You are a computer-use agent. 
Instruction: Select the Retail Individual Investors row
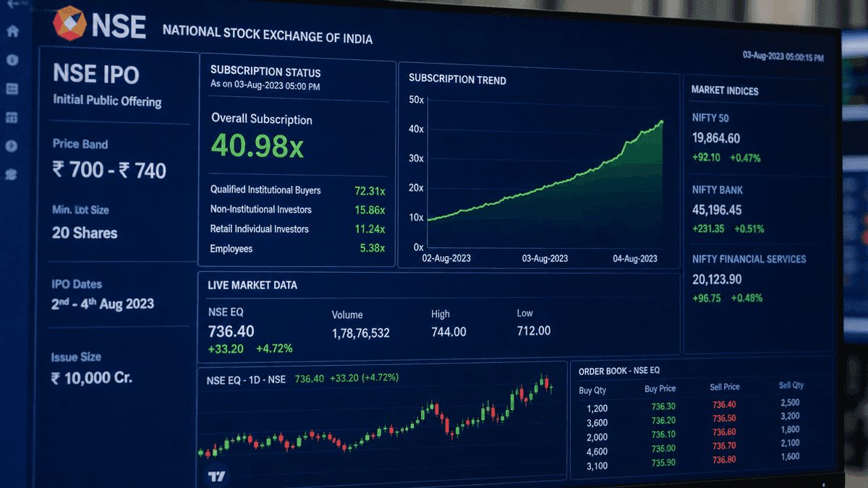[297, 229]
